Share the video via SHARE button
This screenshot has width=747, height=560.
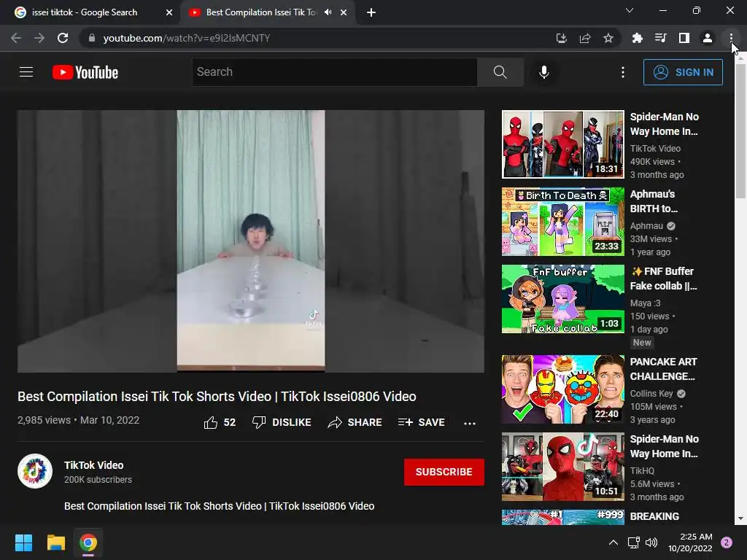click(355, 422)
